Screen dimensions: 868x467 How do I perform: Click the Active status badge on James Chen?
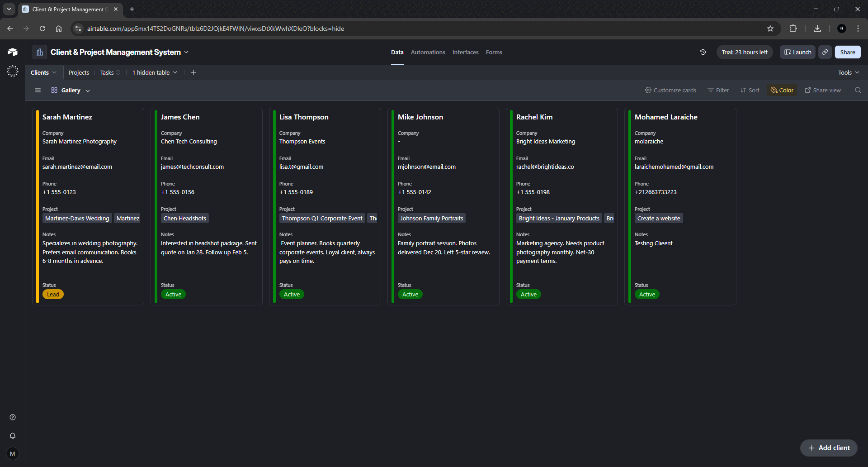[173, 294]
